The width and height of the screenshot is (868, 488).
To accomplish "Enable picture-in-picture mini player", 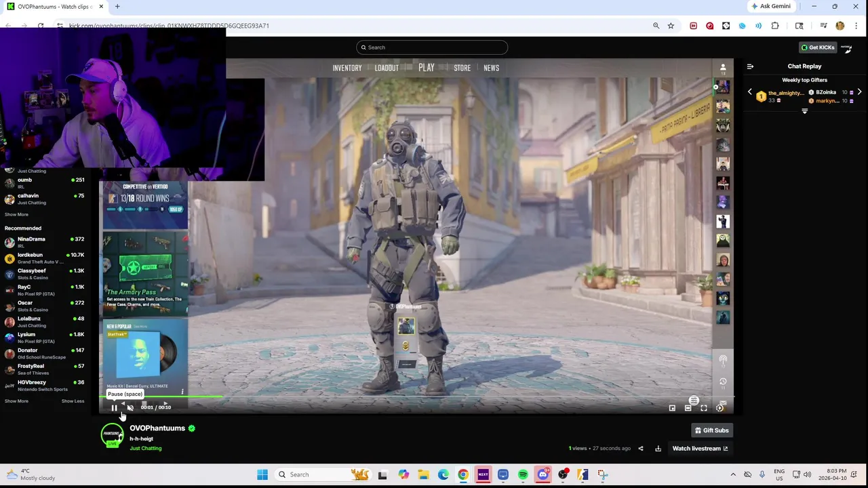I will click(672, 408).
